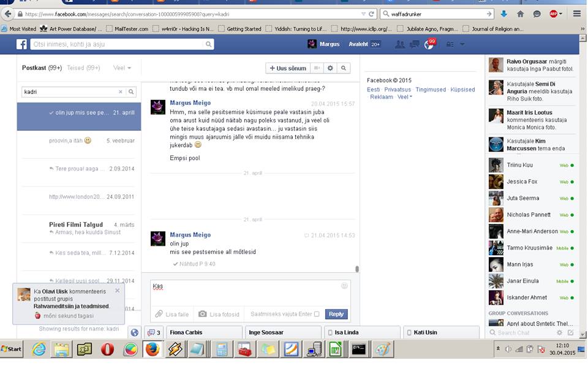This screenshot has height=368, width=588.
Task: Toggle the 'Saatmiseks vajuta Enter' checkbox
Action: 317,314
